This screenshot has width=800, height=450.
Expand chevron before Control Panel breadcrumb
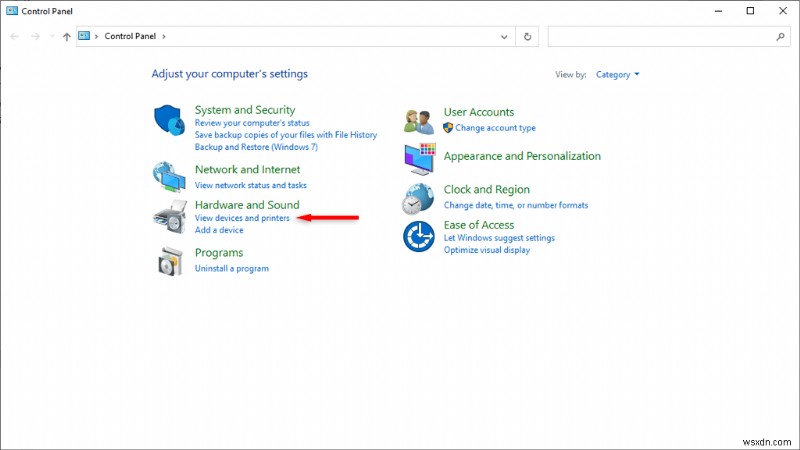[96, 36]
